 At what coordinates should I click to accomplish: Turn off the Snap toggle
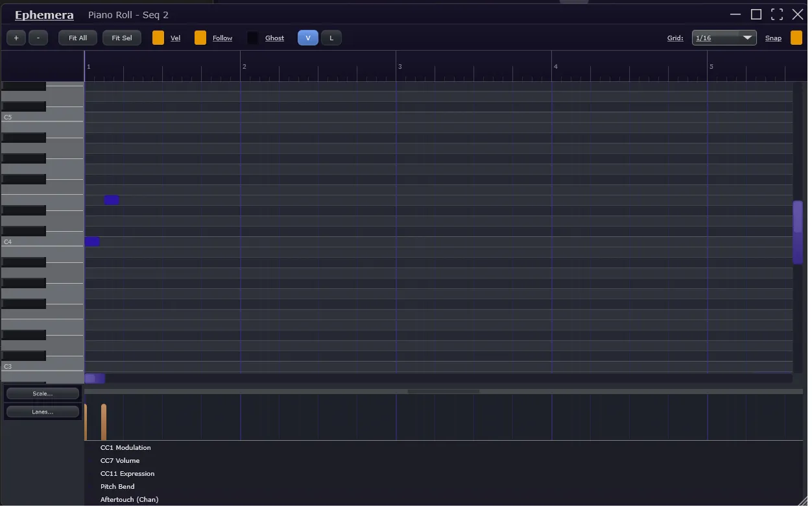tap(796, 38)
